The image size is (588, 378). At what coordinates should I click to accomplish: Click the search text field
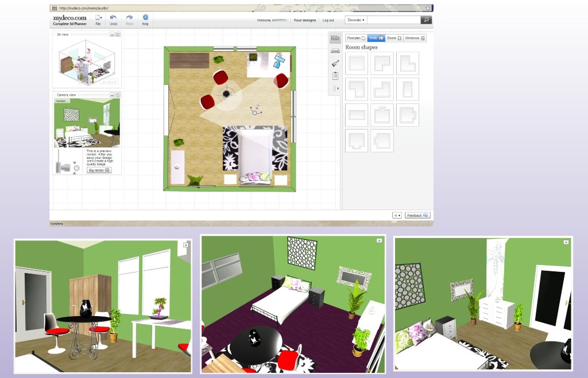click(x=394, y=20)
